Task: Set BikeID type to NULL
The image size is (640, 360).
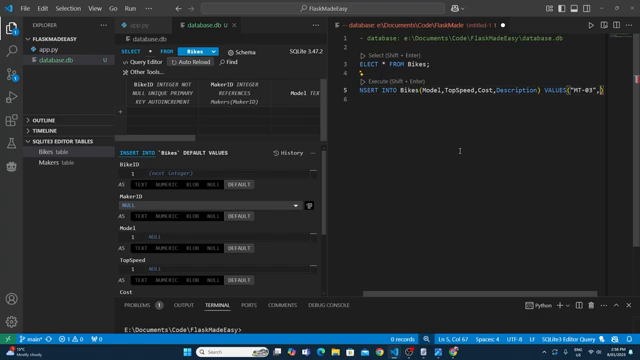Action: point(213,184)
